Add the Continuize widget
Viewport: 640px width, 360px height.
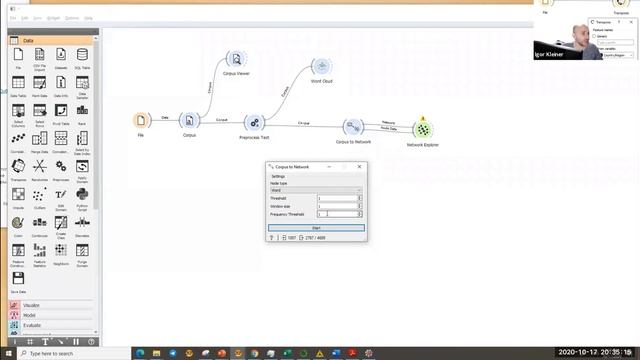(x=40, y=226)
